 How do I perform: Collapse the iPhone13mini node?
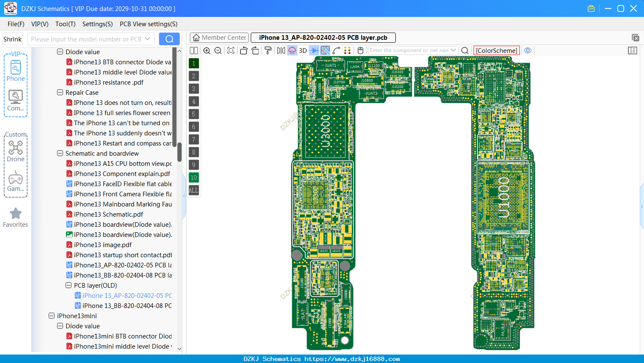tap(52, 316)
